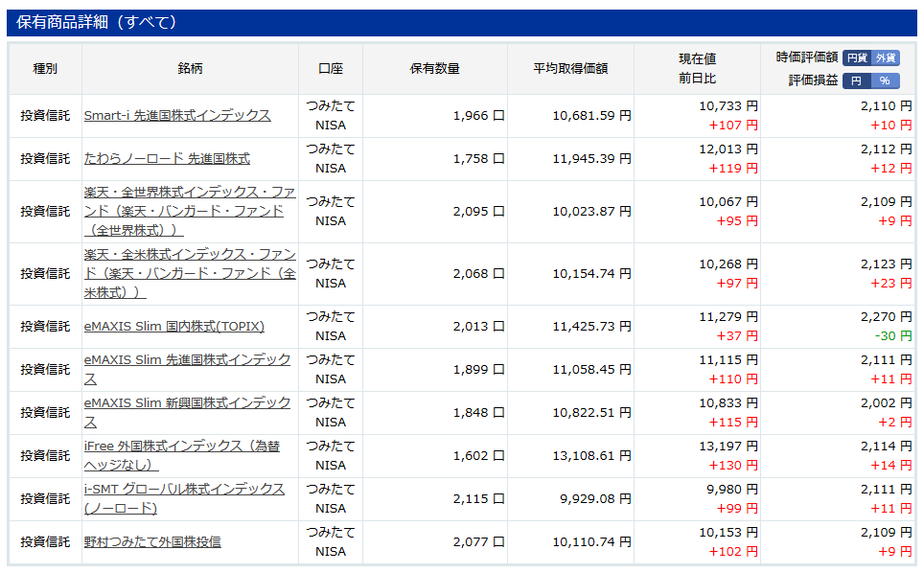Click the 種別 column header
Image resolution: width=924 pixels, height=573 pixels.
click(x=45, y=69)
